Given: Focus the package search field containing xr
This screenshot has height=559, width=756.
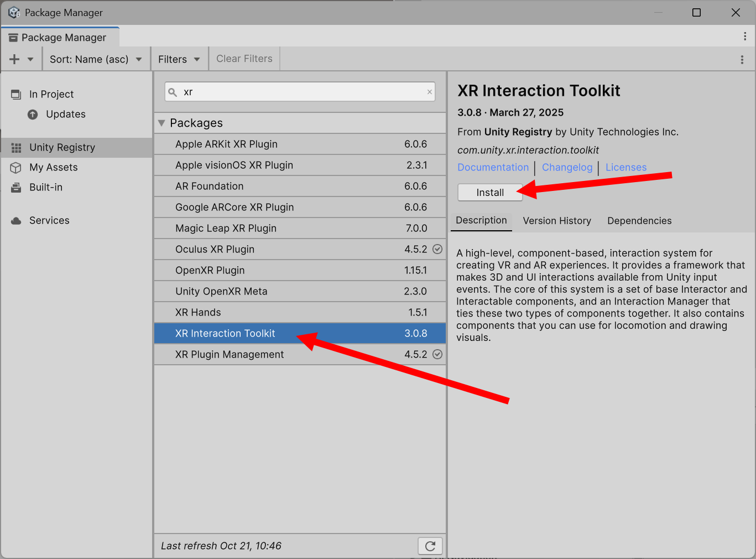Looking at the screenshot, I should [x=300, y=92].
